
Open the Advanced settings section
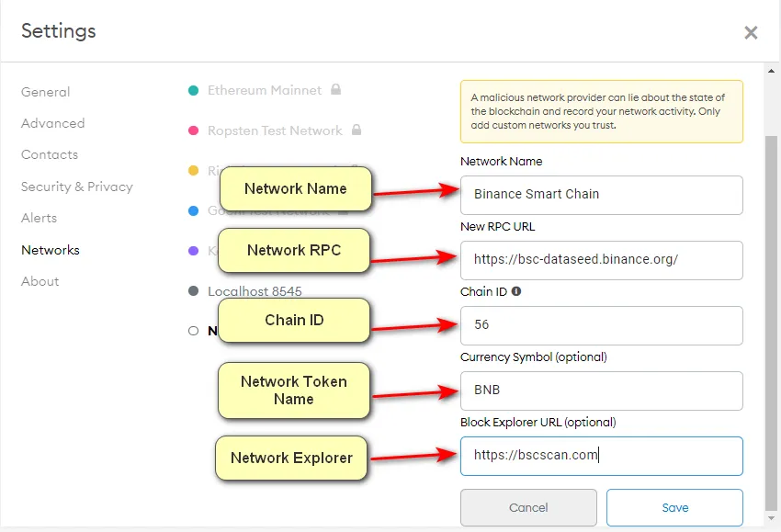pyautogui.click(x=52, y=123)
